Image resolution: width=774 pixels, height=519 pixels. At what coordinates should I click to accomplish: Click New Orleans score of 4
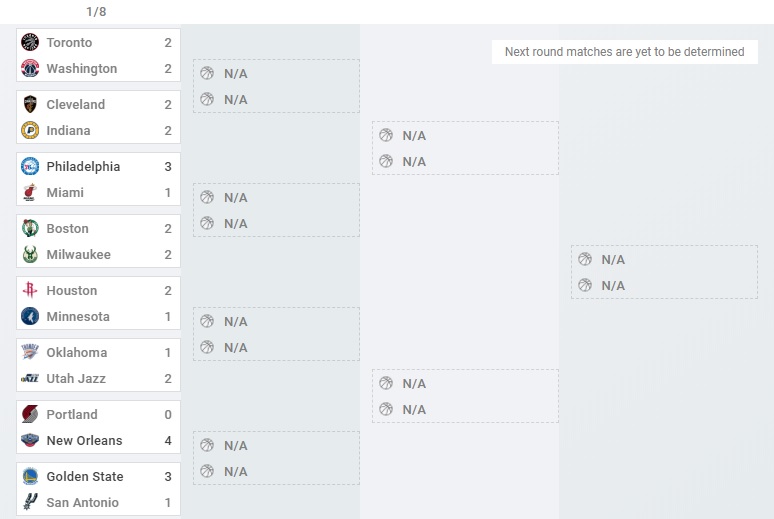(168, 441)
